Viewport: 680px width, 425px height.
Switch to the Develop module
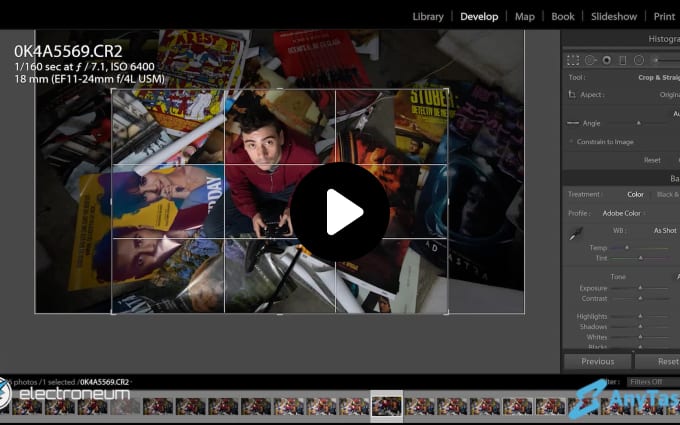click(479, 16)
